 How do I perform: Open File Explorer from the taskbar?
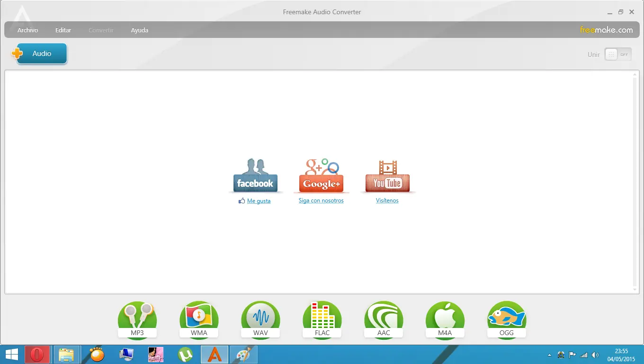point(66,355)
